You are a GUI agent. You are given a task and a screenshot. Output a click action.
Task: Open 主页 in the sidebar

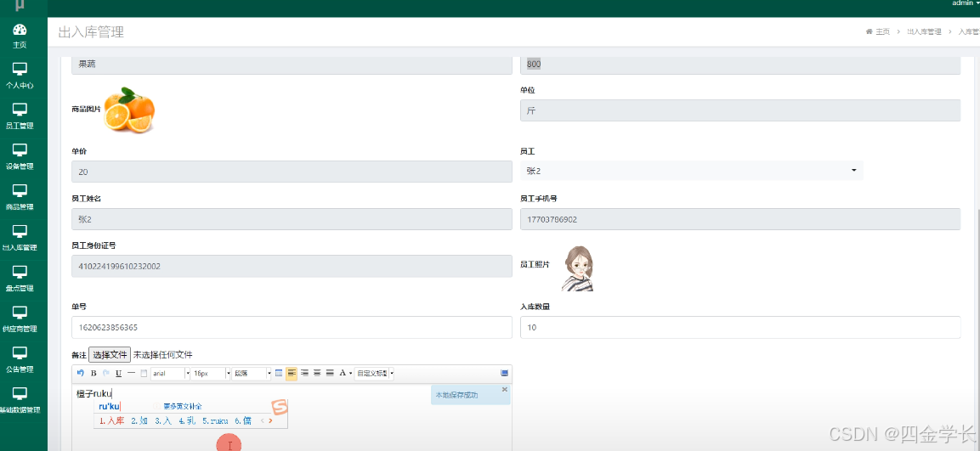(x=20, y=37)
